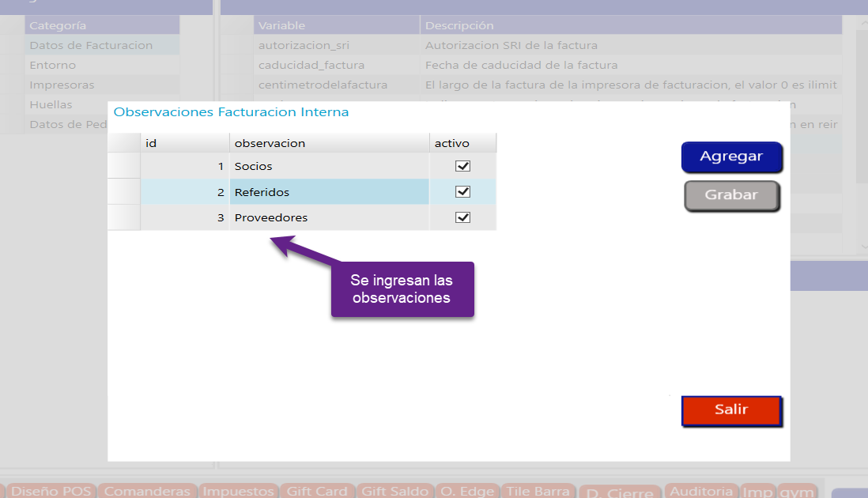Select the Impresoras category row
The image size is (868, 498).
(62, 85)
